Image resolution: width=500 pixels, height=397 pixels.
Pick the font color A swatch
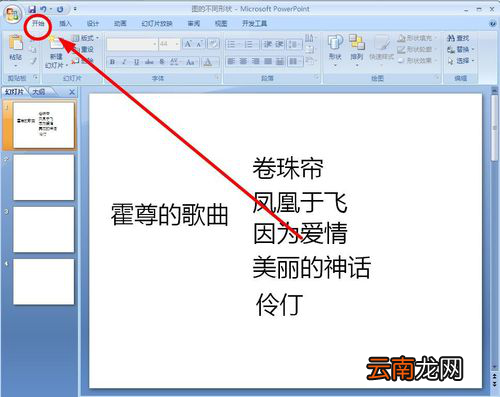pos(208,62)
